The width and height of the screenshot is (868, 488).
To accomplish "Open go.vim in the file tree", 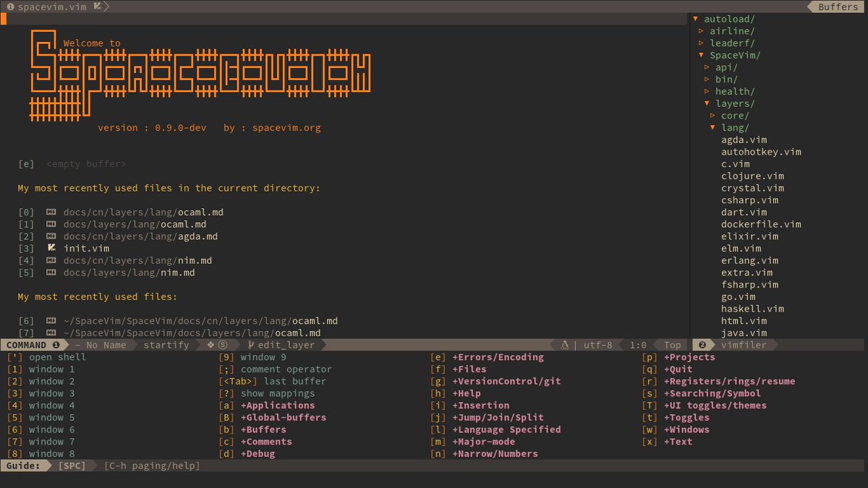I will [x=738, y=297].
